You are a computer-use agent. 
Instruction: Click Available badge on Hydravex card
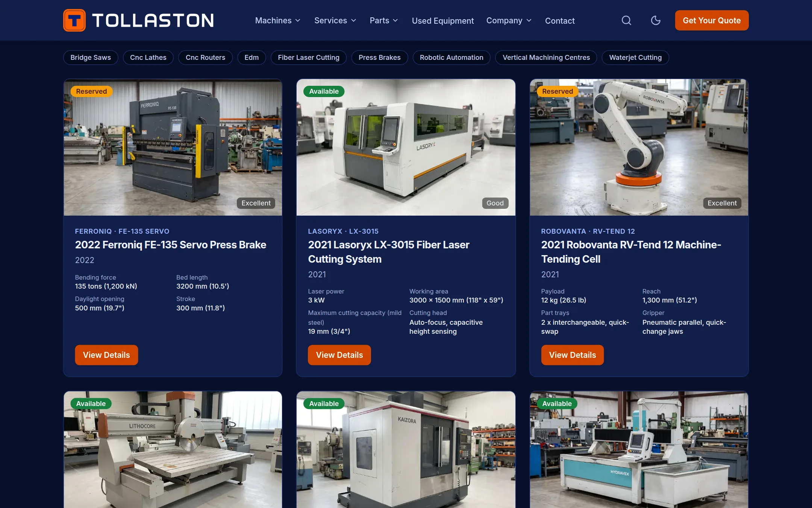pos(557,404)
